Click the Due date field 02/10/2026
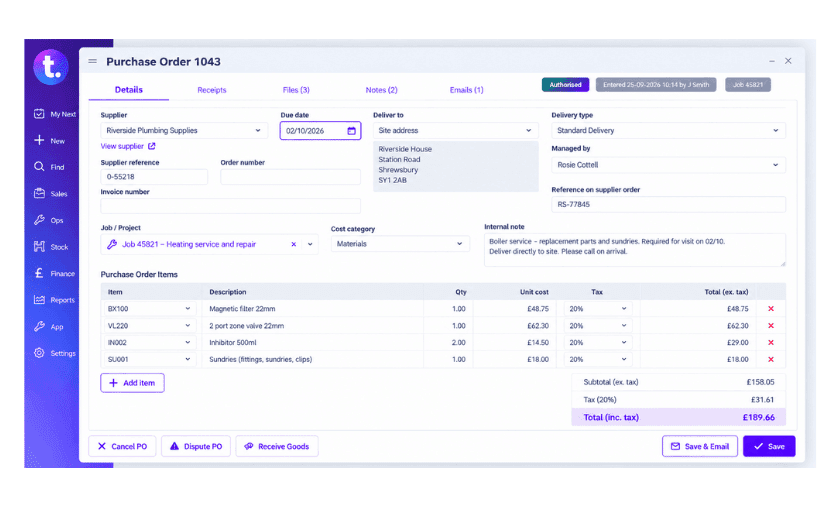 (x=320, y=131)
